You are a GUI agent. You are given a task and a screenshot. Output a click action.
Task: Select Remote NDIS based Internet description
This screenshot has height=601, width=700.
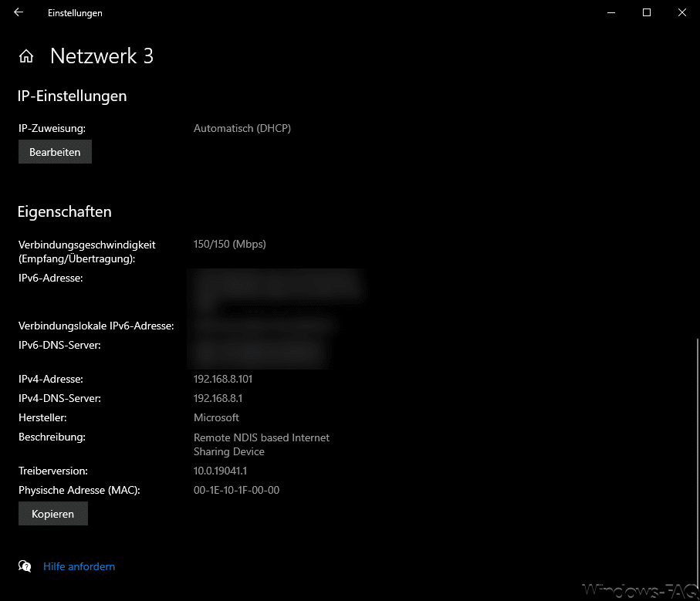[x=262, y=444]
